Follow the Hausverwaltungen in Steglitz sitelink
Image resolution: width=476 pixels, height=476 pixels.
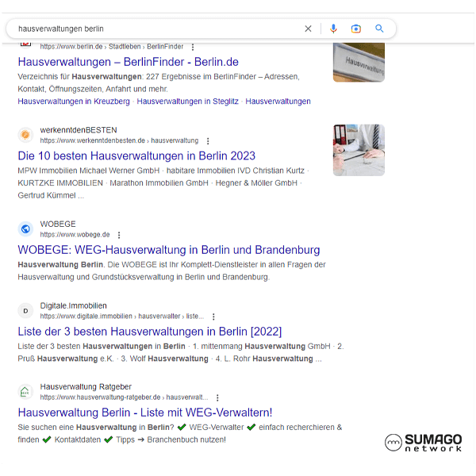[x=187, y=101]
